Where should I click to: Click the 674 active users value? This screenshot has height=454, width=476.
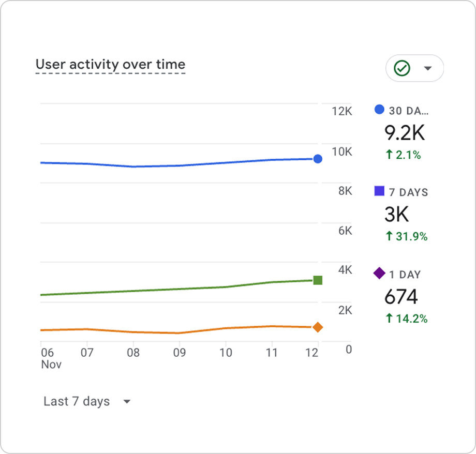pos(401,297)
